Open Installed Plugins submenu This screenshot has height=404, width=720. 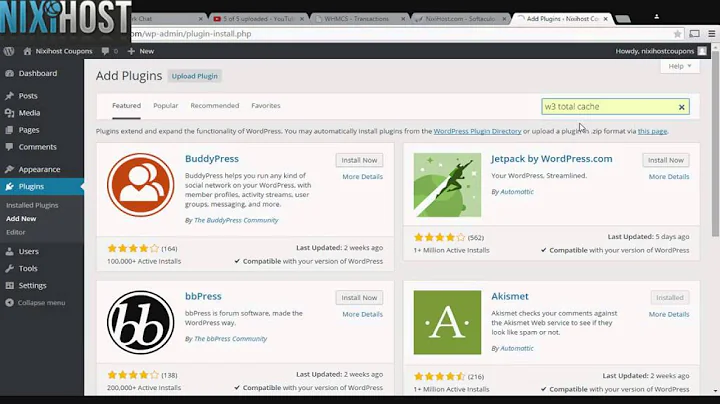[x=32, y=205]
